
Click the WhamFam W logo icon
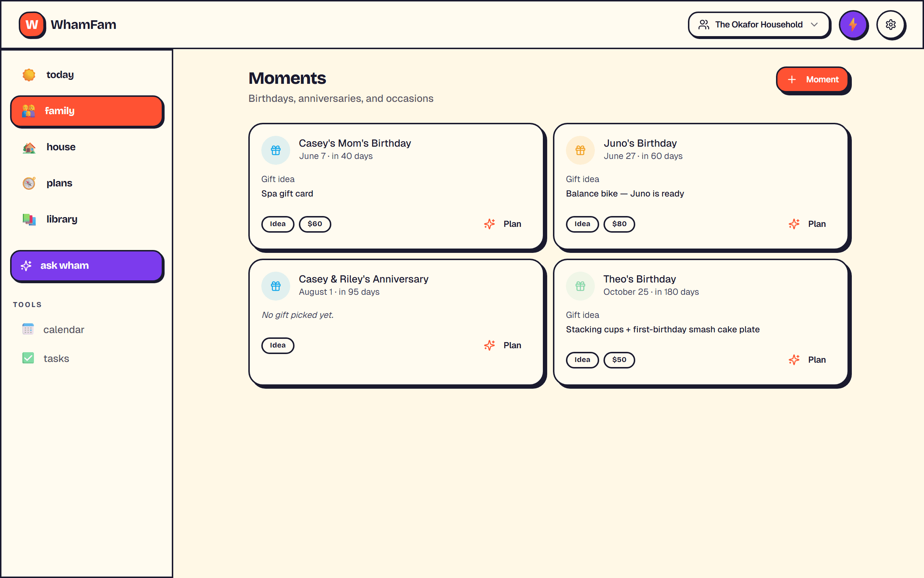click(x=32, y=25)
